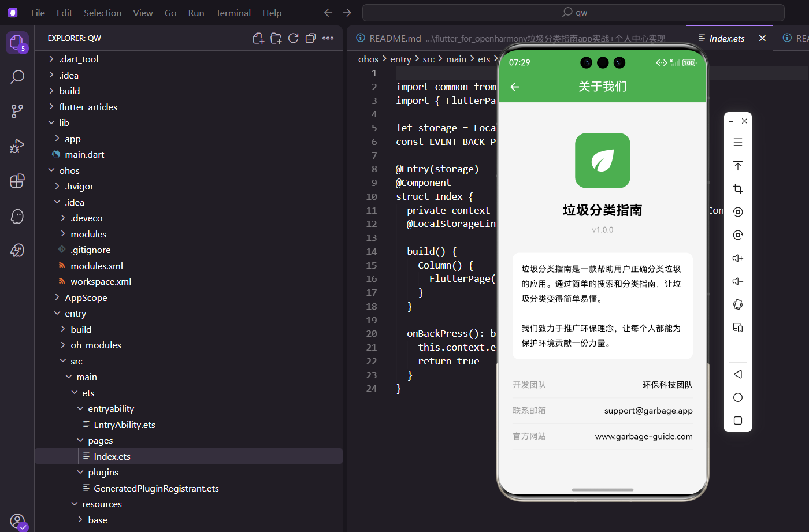Viewport: 809px width, 532px height.
Task: Create a new file in the Explorer
Action: [258, 38]
